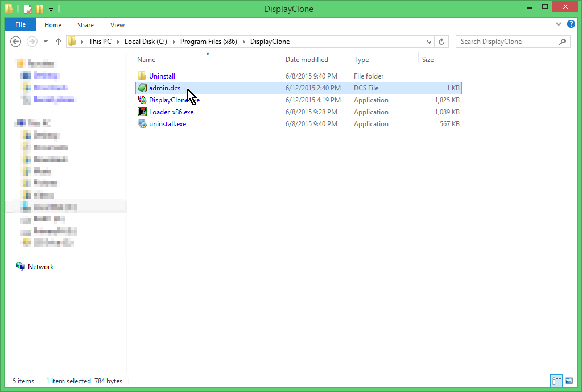Click the 1 item selected status text
Image resolution: width=582 pixels, height=392 pixels.
68,381
